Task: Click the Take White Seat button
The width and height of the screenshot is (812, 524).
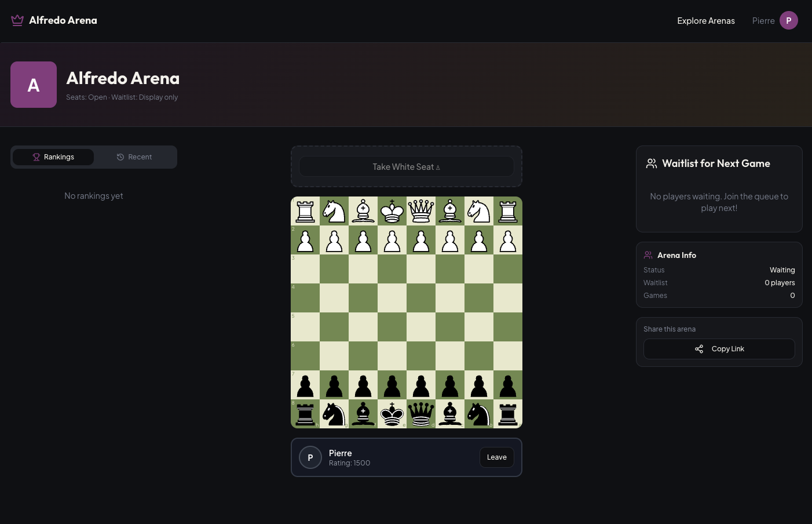Action: tap(406, 166)
